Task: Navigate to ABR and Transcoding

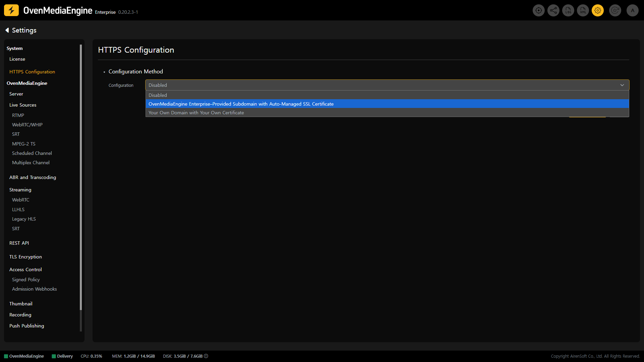Action: [33, 177]
